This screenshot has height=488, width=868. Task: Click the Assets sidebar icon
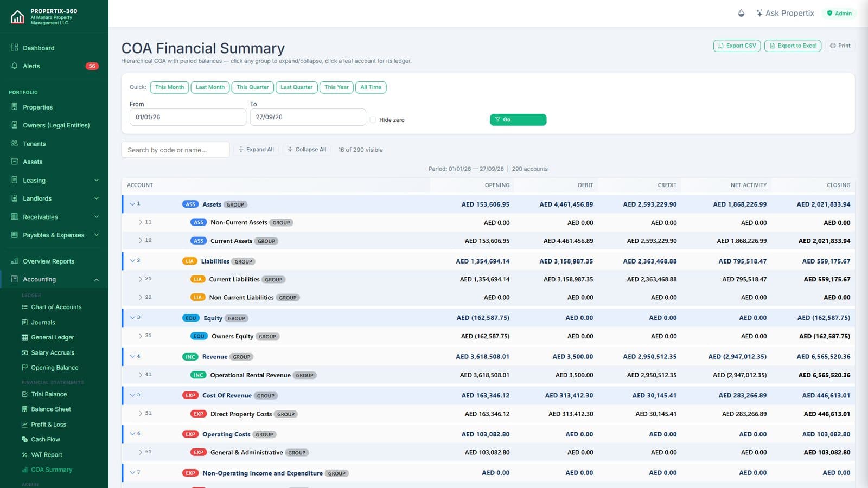pyautogui.click(x=15, y=162)
